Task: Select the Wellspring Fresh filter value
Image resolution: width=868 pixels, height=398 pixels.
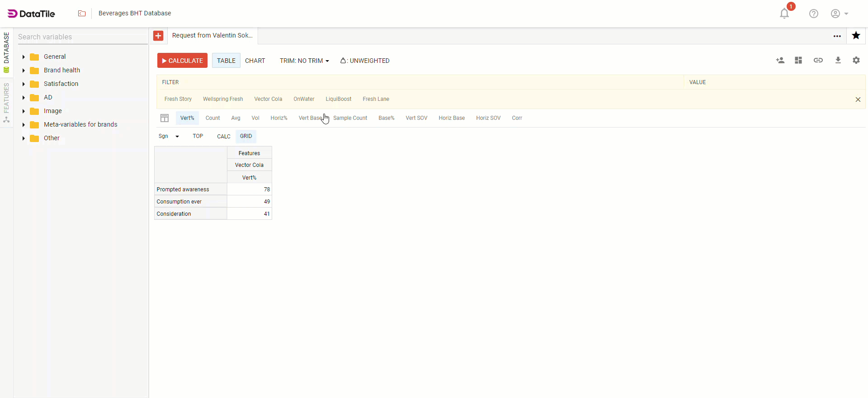Action: [x=223, y=99]
